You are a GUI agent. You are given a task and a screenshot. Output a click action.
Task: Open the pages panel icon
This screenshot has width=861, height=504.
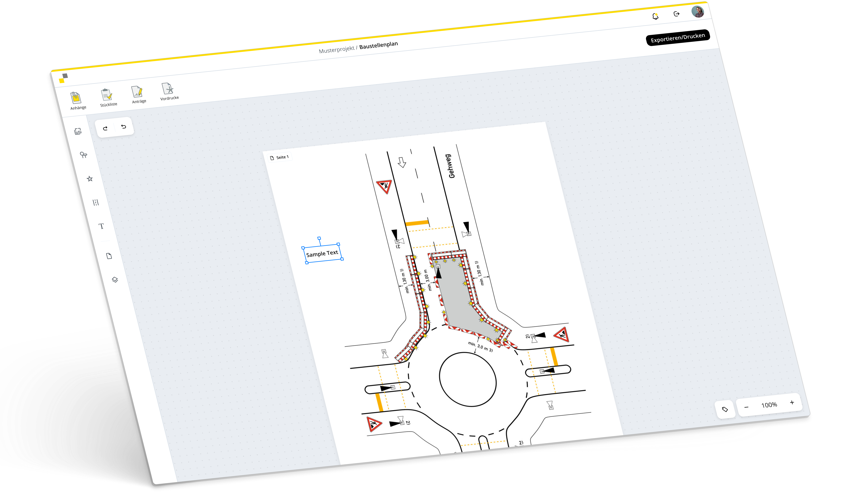pos(109,256)
